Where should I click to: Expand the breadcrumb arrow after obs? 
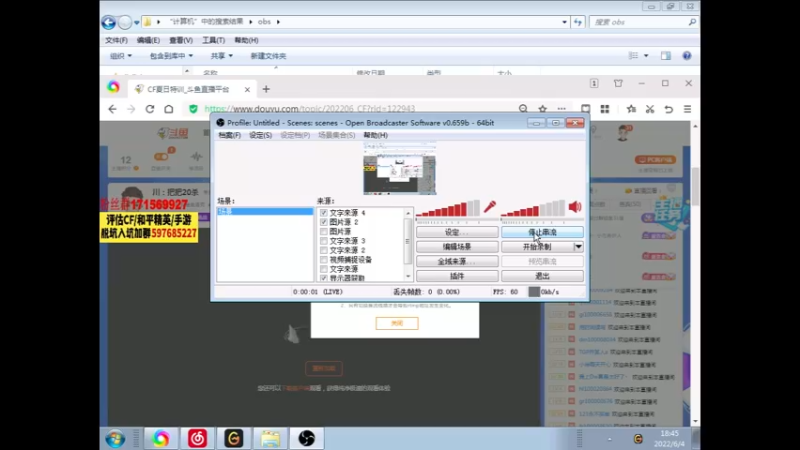(278, 22)
